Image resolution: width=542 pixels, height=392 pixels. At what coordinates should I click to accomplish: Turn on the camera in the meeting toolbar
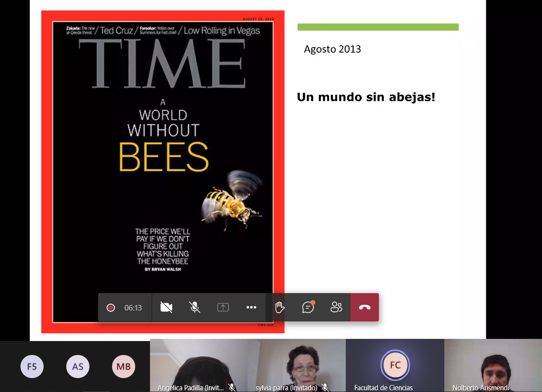(x=166, y=308)
